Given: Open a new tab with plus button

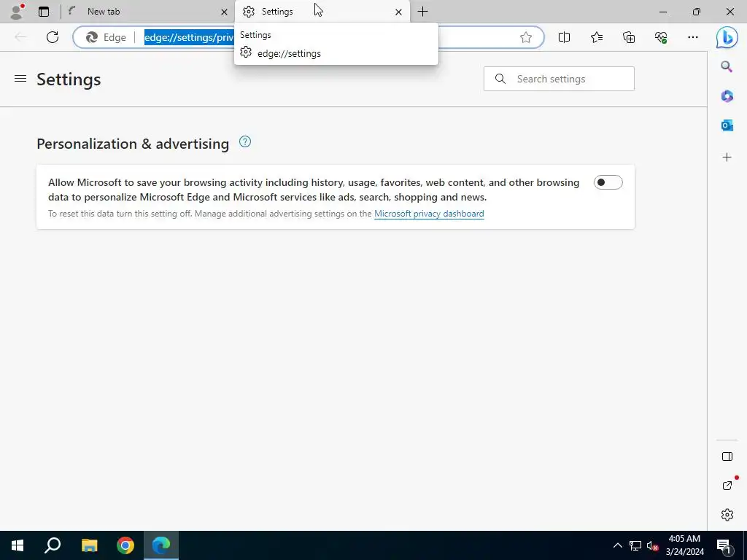Looking at the screenshot, I should click(x=422, y=12).
